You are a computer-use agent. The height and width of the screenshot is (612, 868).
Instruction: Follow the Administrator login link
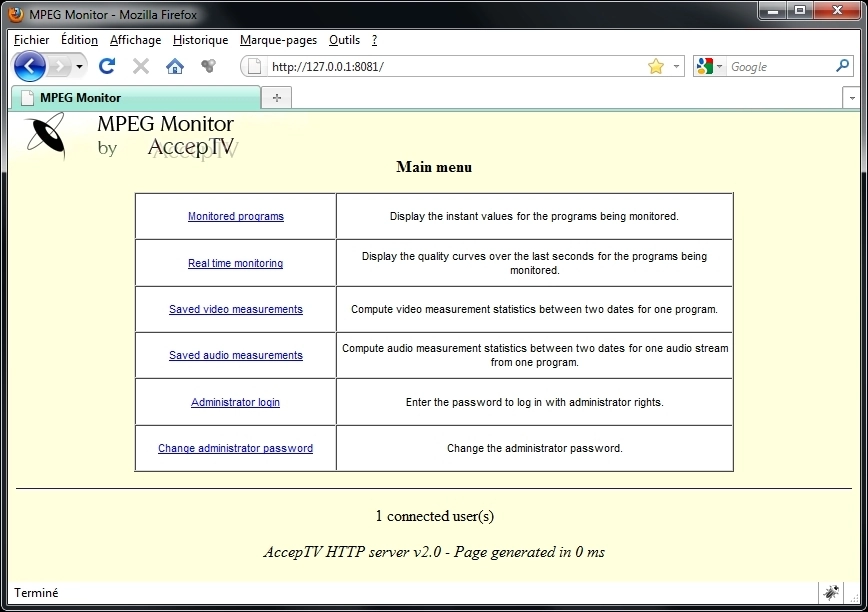coord(235,402)
